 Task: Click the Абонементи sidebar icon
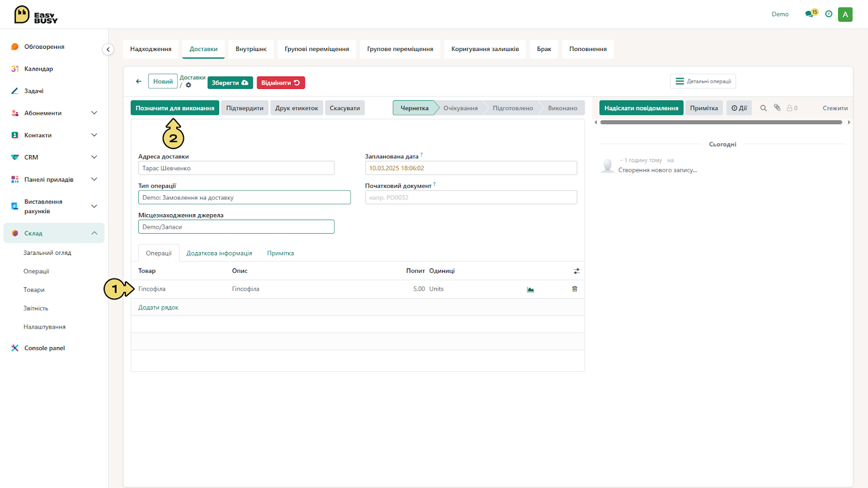pyautogui.click(x=15, y=113)
